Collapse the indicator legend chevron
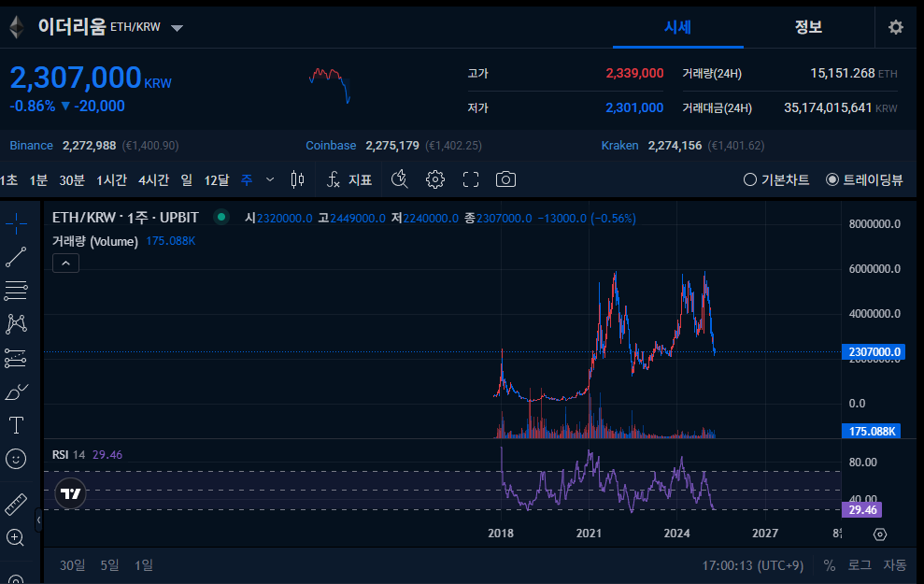The width and height of the screenshot is (924, 584). (x=66, y=263)
